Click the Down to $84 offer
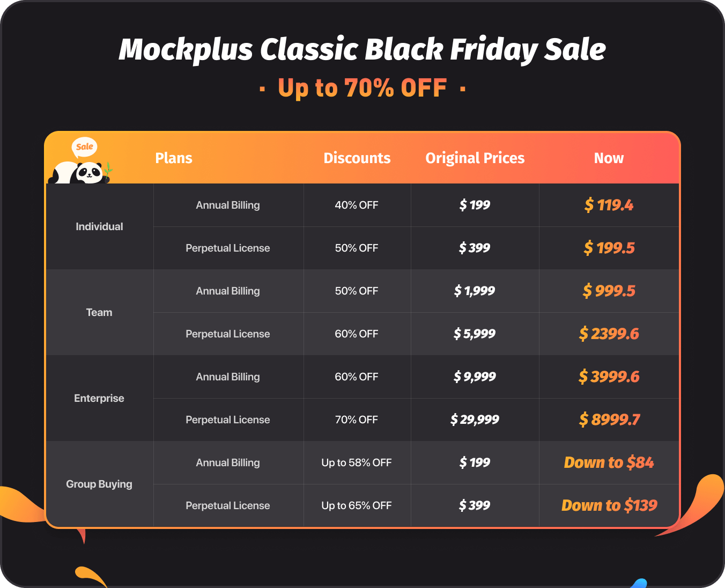Image resolution: width=725 pixels, height=588 pixels. pyautogui.click(x=609, y=462)
